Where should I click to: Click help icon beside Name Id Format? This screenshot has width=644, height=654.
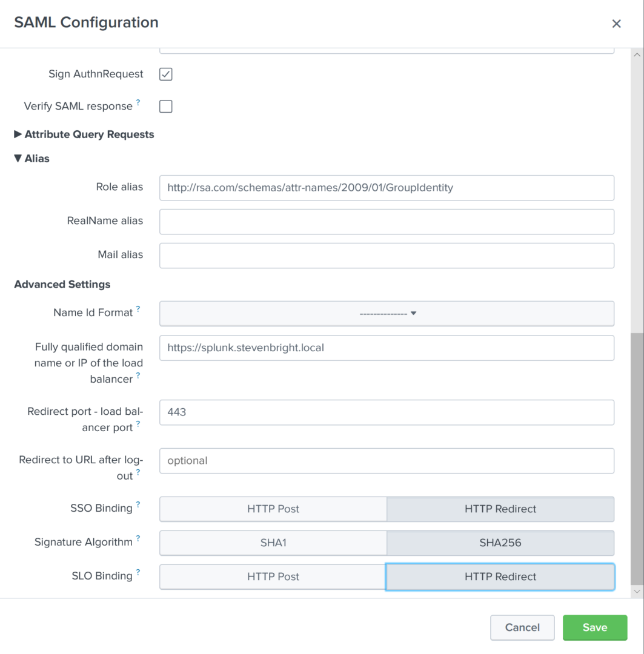coord(138,309)
